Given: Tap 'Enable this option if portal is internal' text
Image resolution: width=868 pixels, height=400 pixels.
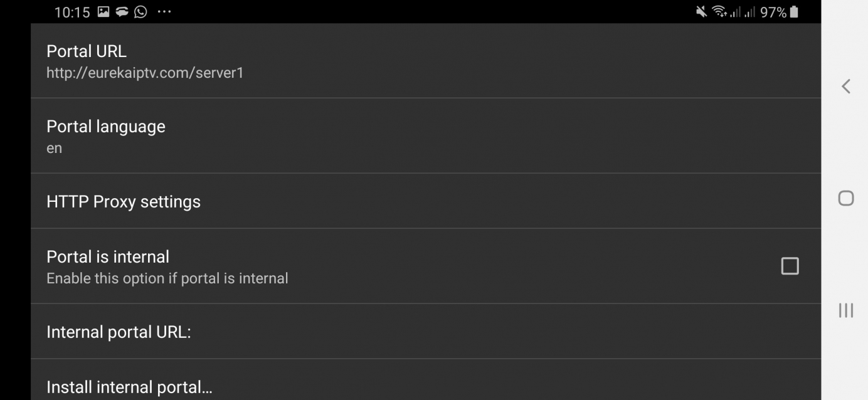Looking at the screenshot, I should point(167,278).
